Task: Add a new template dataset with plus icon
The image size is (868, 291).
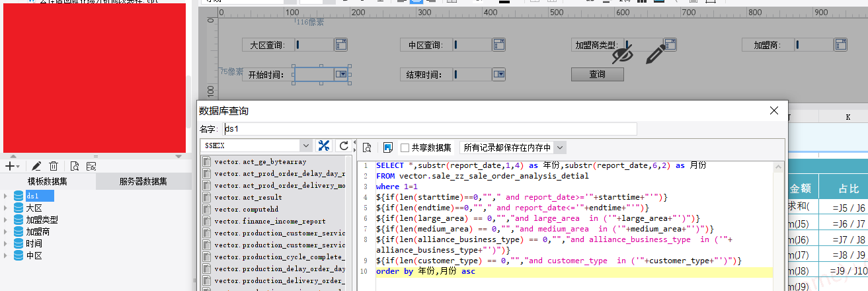Action: pos(9,166)
